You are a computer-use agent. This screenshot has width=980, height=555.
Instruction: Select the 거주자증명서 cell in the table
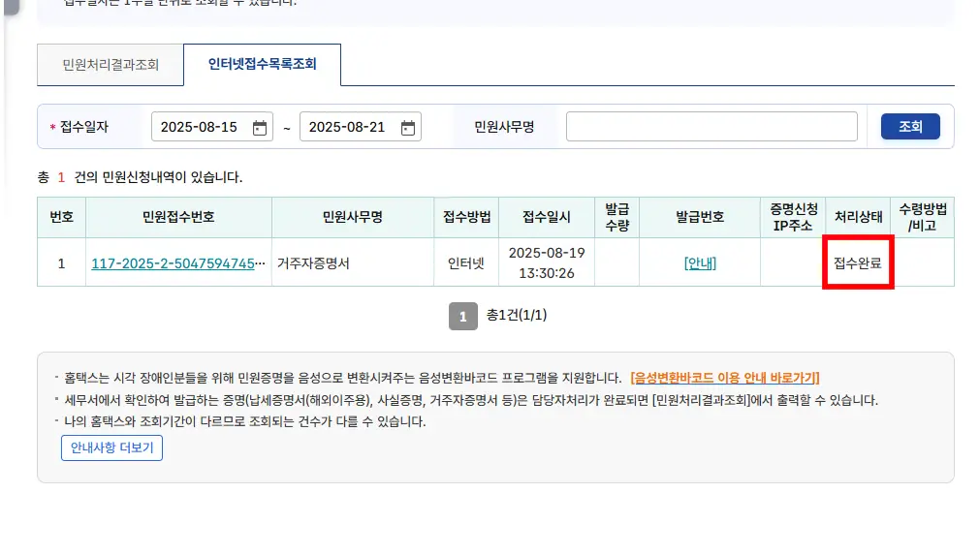pos(313,263)
